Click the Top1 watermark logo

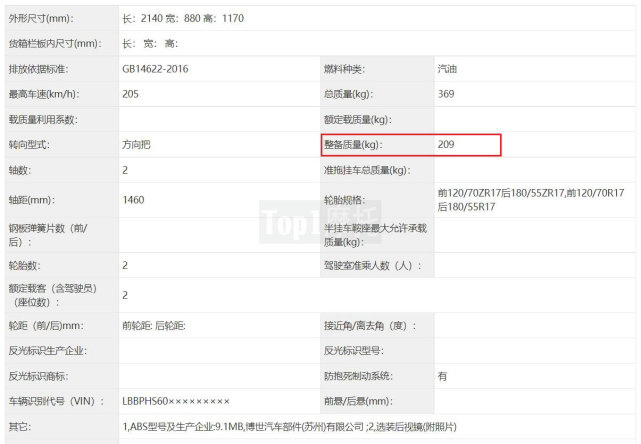320,222
